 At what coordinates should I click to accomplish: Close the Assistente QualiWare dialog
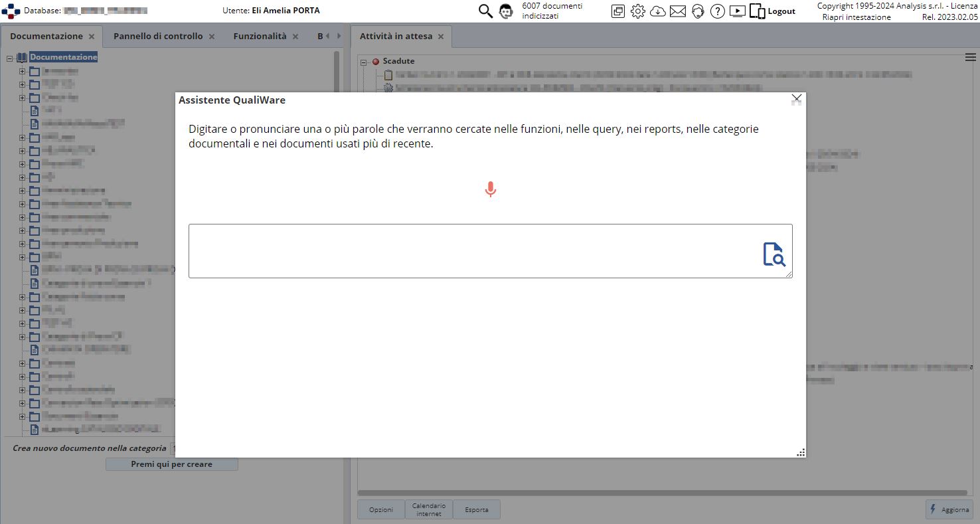click(797, 99)
